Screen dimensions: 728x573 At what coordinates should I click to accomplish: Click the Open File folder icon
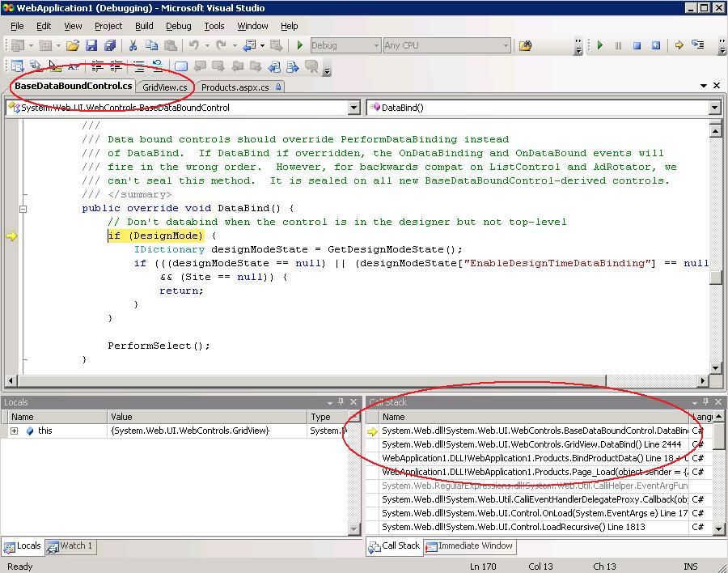(73, 45)
